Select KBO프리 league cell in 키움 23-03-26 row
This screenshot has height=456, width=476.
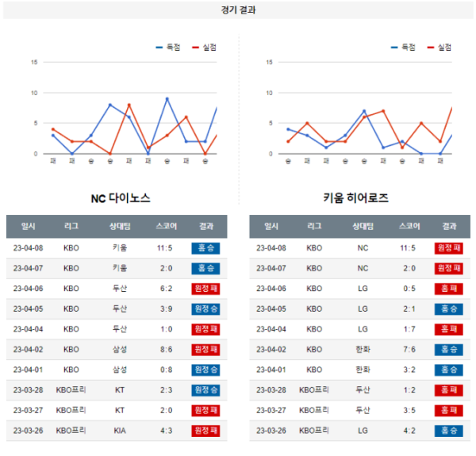pos(314,431)
